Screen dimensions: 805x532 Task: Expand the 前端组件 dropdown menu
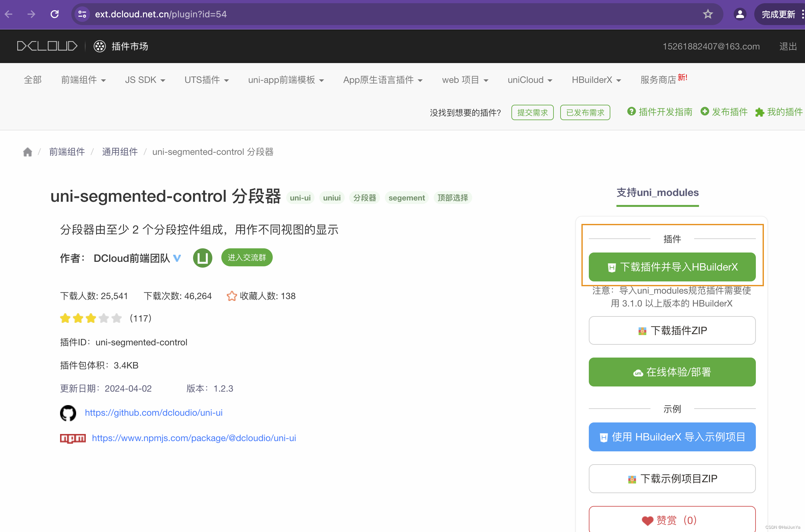tap(84, 80)
